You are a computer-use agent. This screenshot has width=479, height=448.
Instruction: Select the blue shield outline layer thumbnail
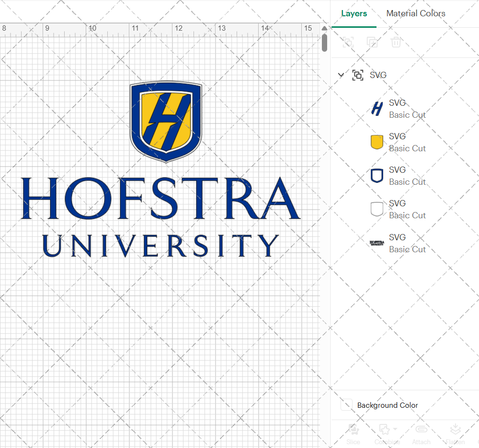tap(377, 176)
